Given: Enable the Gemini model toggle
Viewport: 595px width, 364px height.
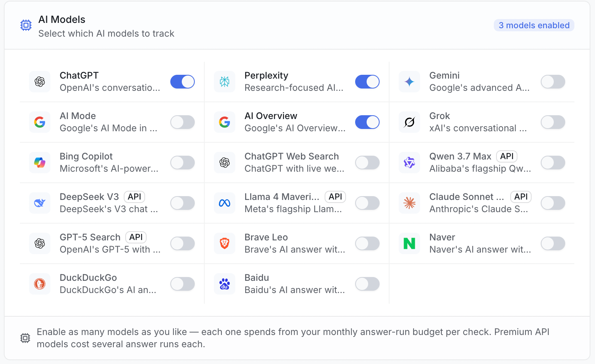Looking at the screenshot, I should (x=553, y=82).
